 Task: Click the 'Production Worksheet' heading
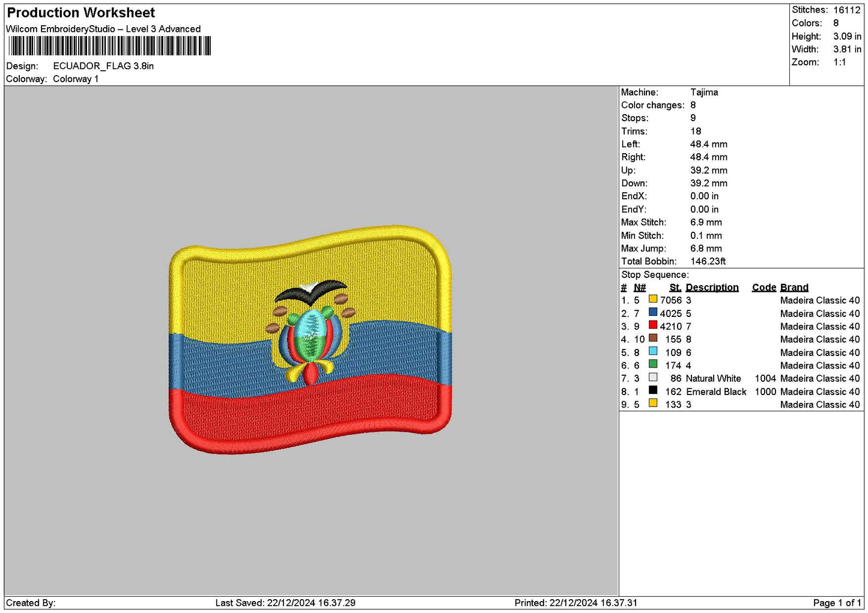81,13
